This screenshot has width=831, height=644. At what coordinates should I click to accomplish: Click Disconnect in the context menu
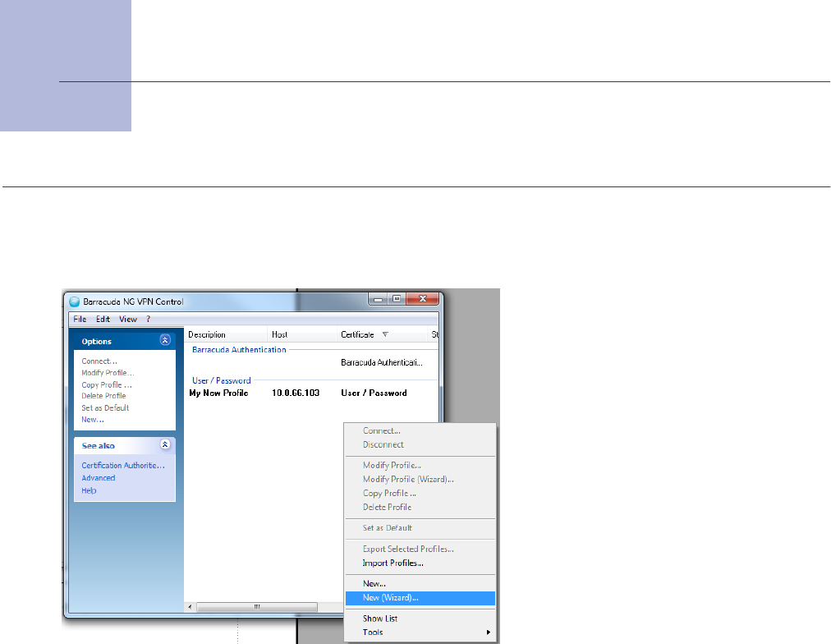coord(420,444)
